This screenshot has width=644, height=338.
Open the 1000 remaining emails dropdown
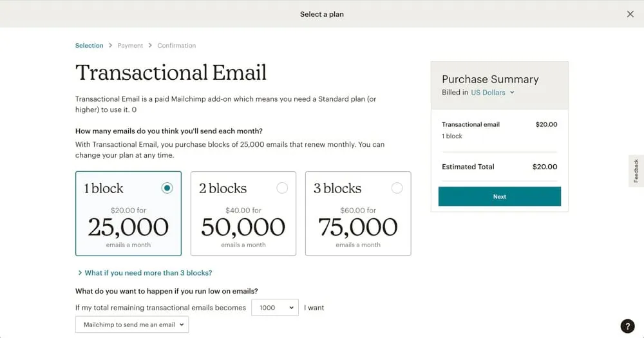pos(275,308)
